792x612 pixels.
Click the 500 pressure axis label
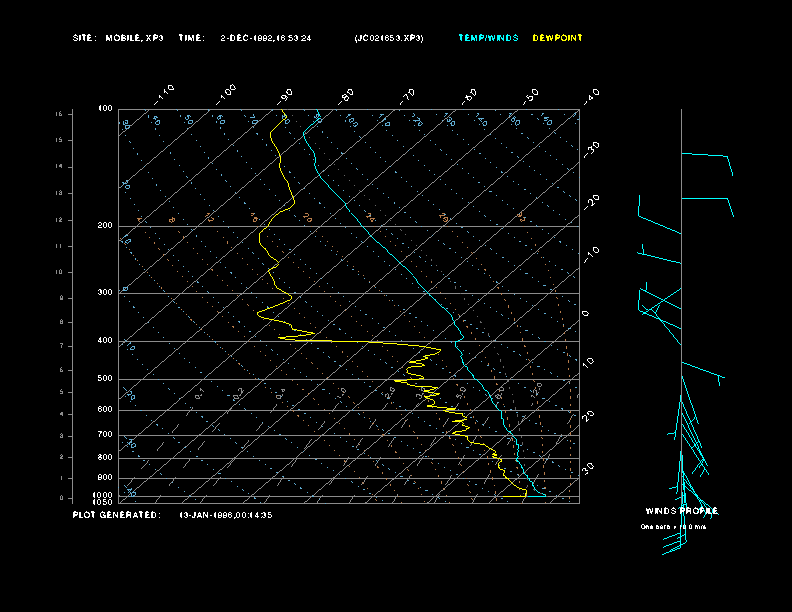click(105, 378)
